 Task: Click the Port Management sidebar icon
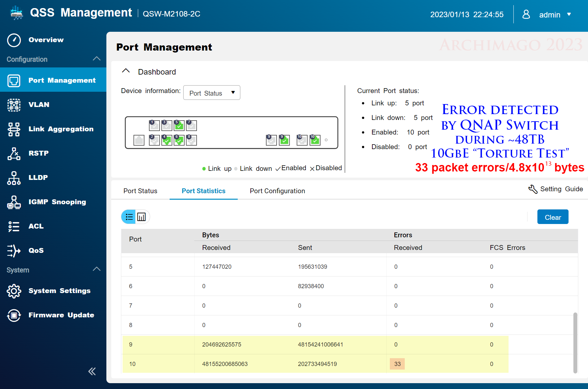[14, 80]
